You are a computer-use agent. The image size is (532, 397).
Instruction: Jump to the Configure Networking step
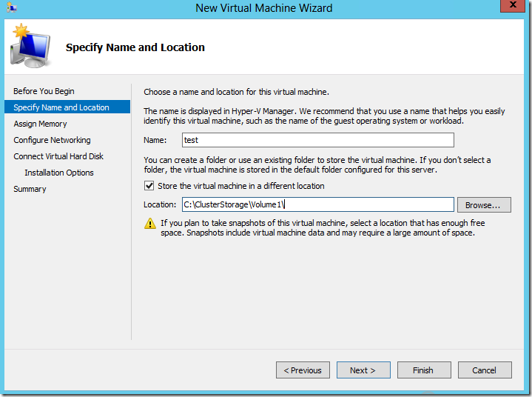click(52, 140)
